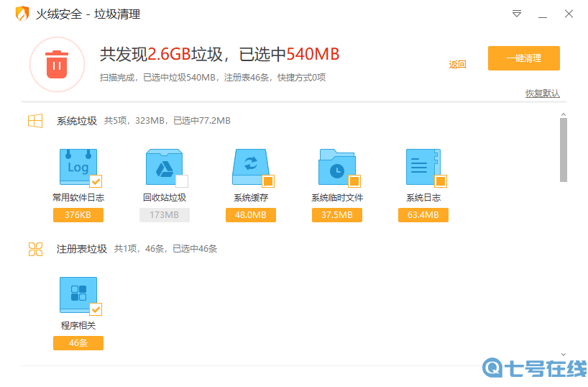Click the 返回 link

[457, 65]
